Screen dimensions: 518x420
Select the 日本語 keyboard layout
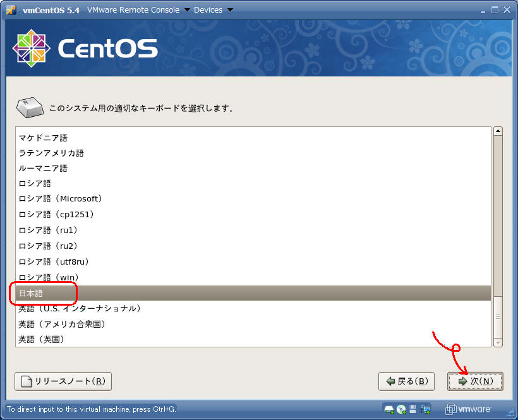31,293
